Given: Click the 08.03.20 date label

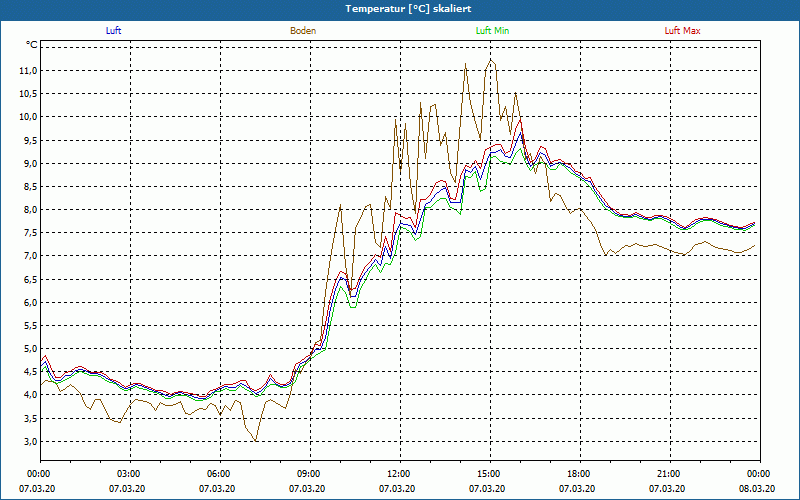Looking at the screenshot, I should [757, 489].
